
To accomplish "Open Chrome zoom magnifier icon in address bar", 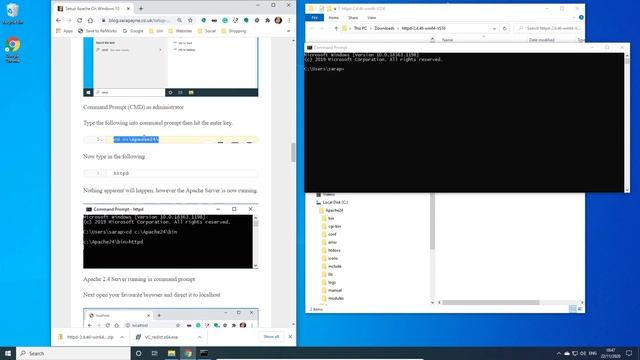I will [x=180, y=20].
